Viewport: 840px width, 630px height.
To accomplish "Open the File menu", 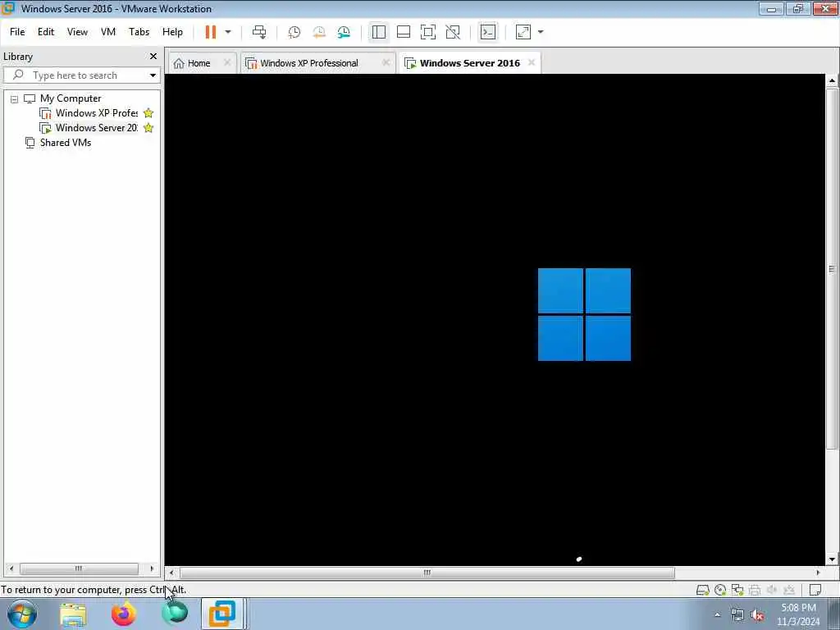I will click(17, 32).
